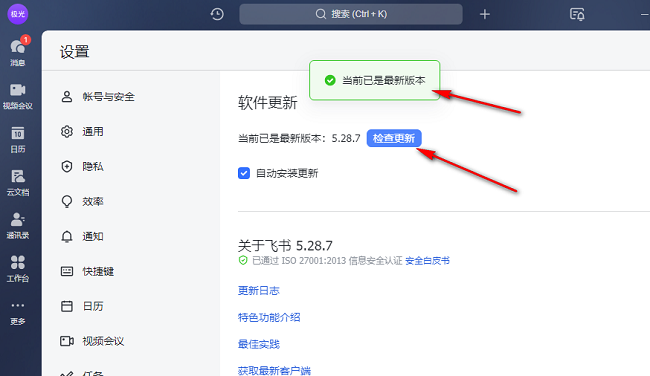This screenshot has width=650, height=376.
Task: Open 特色功能介绍 link
Action: tap(269, 318)
